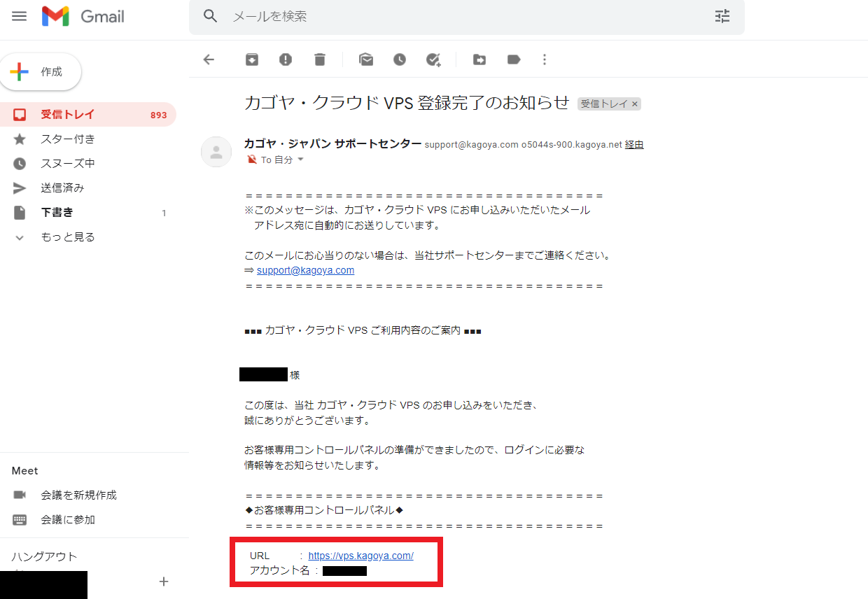Open search options filter icon
The height and width of the screenshot is (599, 868).
(722, 16)
